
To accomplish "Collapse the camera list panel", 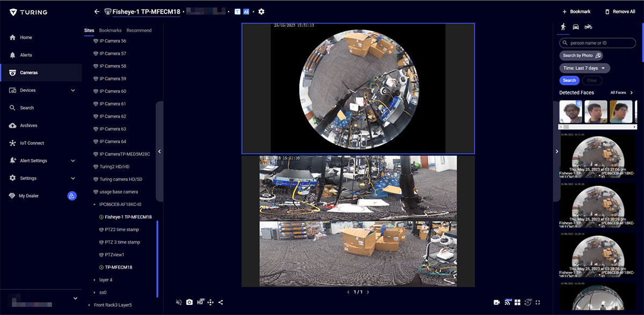I will [159, 151].
